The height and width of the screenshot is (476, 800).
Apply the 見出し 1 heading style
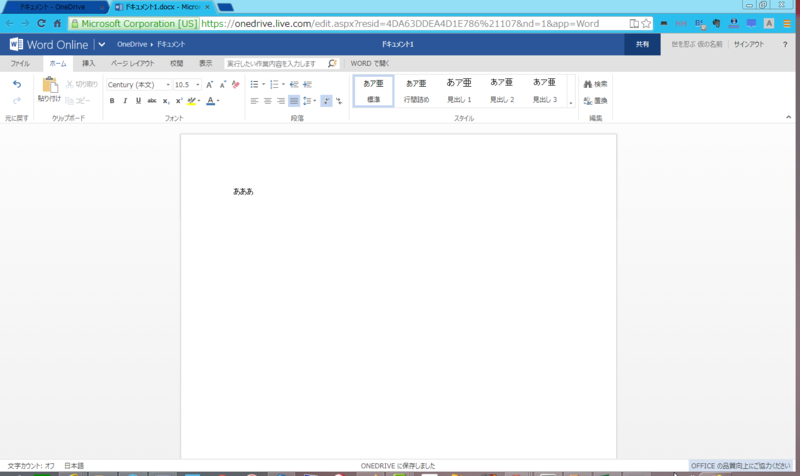(459, 91)
